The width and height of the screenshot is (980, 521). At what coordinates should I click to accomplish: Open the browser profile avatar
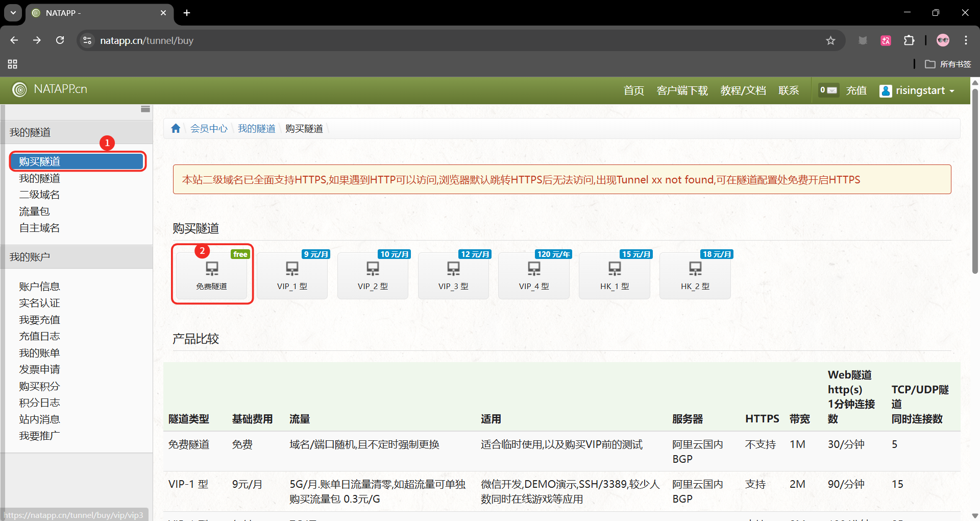(943, 40)
